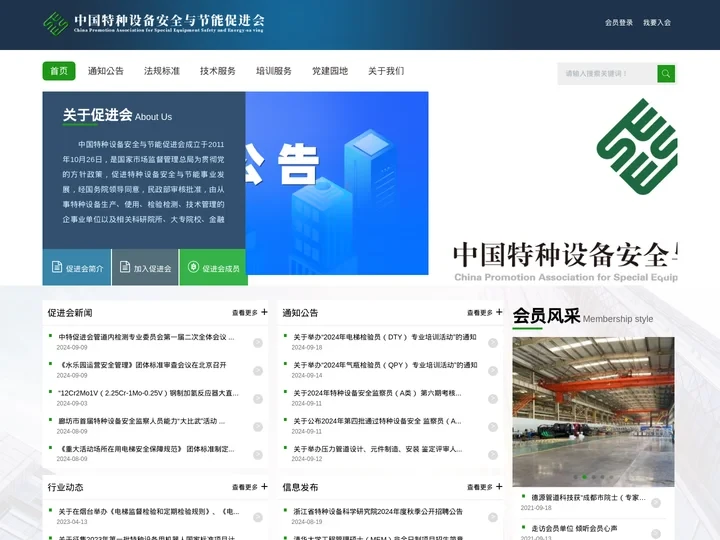Click arrow circle beside 压力管道设计 notice
Screen dimensions: 720x540
pos(493,455)
